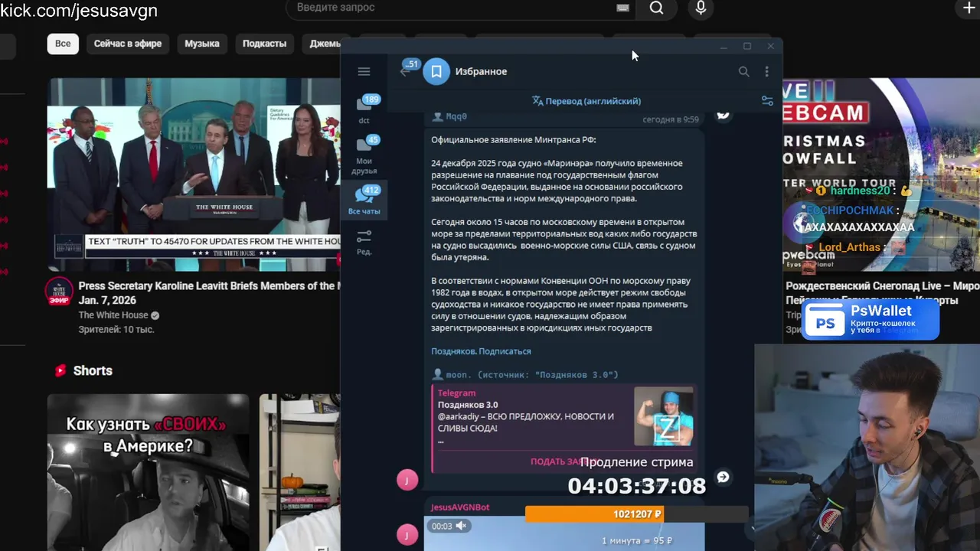Start voice search with the microphone
Image resolution: width=980 pixels, height=551 pixels.
pos(701,8)
